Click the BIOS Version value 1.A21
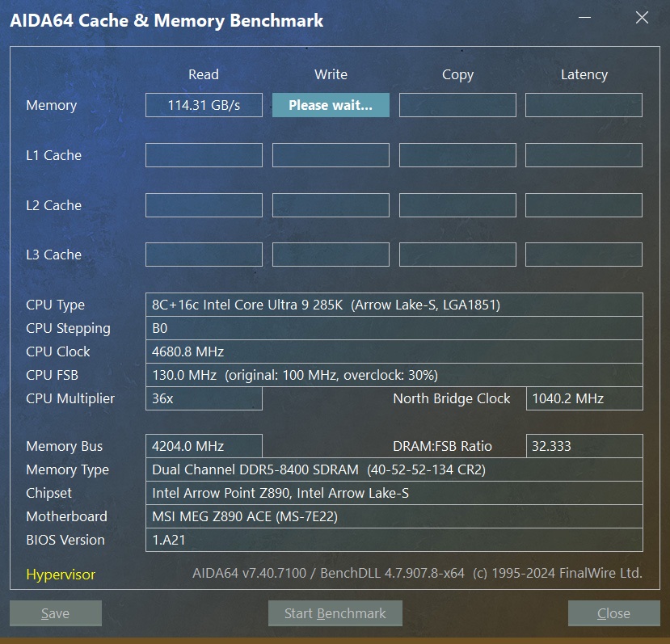Viewport: 670px width, 644px height. pos(394,540)
